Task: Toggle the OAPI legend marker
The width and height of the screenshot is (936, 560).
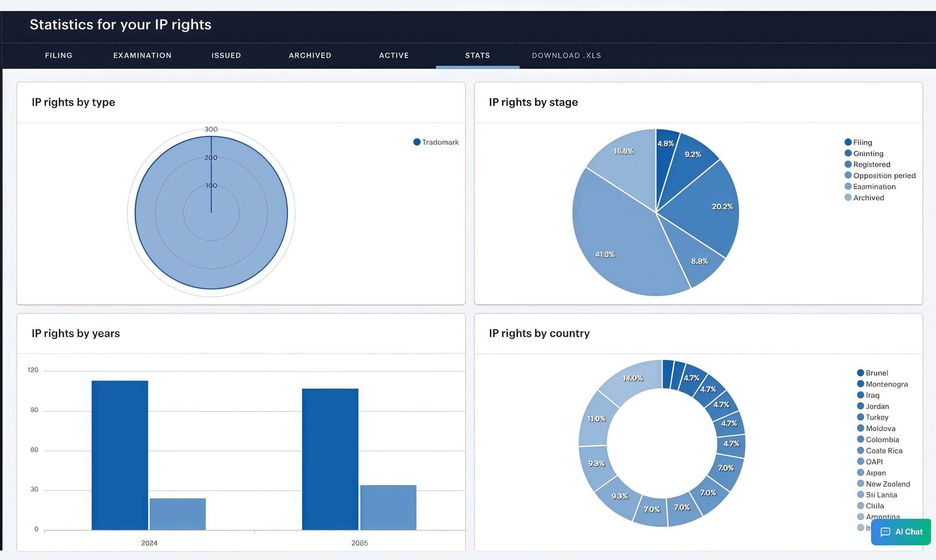Action: pos(860,462)
